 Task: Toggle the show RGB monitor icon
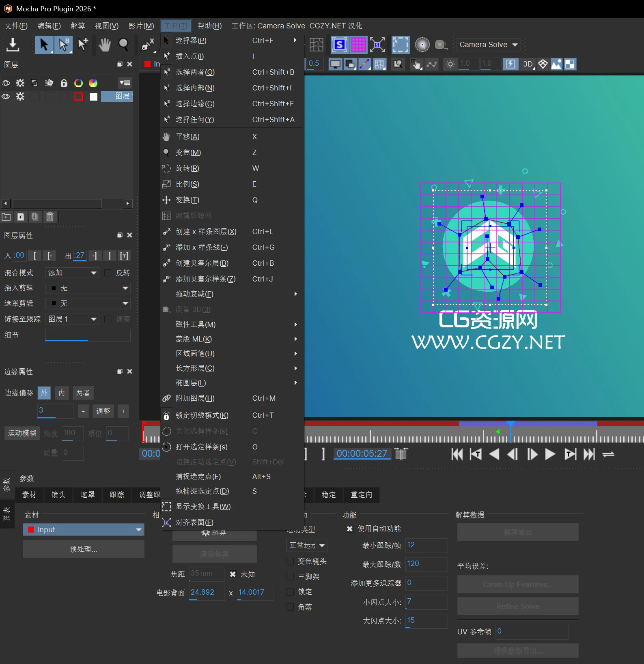335,64
